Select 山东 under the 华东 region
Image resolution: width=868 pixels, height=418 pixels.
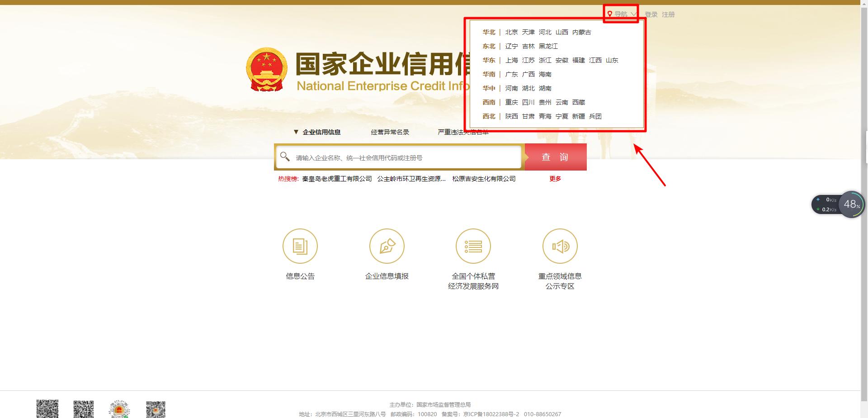(x=612, y=60)
